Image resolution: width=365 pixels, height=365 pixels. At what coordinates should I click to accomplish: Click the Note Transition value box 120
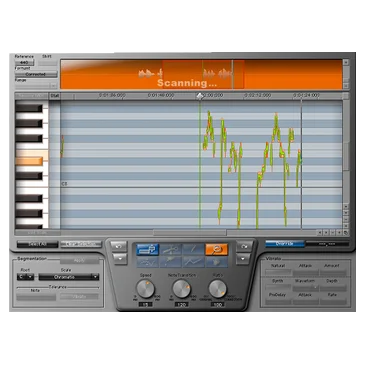coord(182,304)
